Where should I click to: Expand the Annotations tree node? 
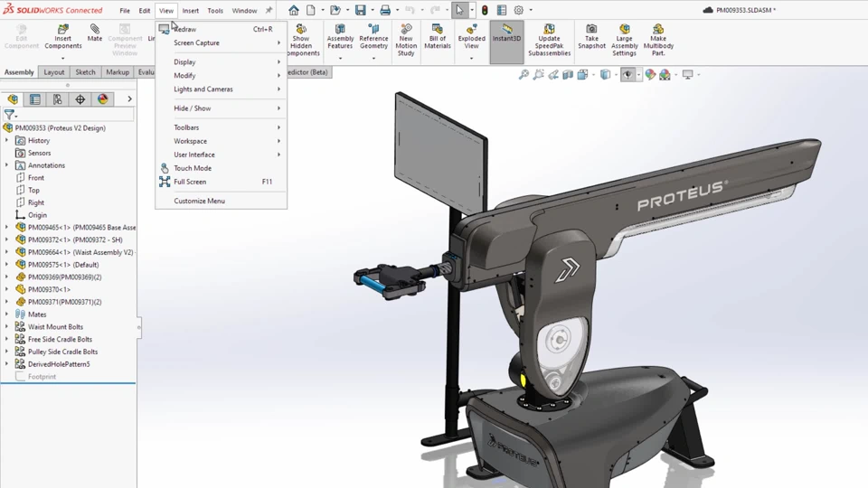pos(6,164)
